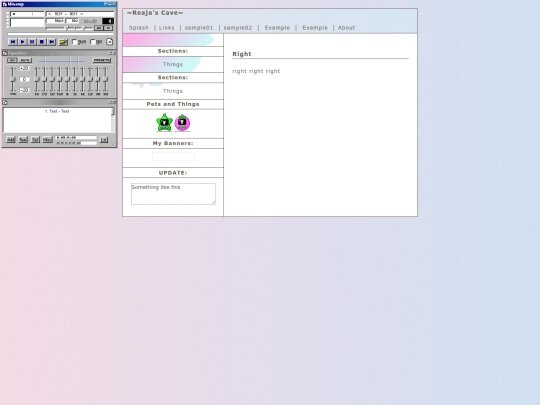540x405 pixels.
Task: Click the equalizer preamp slider
Action: tap(13, 80)
